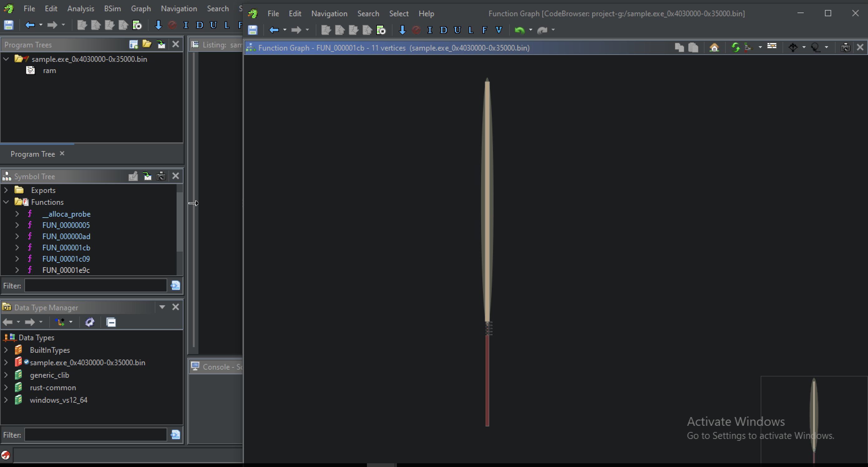The image size is (868, 467).
Task: Collapse sample.exe folder in Program Trees
Action: (x=6, y=59)
